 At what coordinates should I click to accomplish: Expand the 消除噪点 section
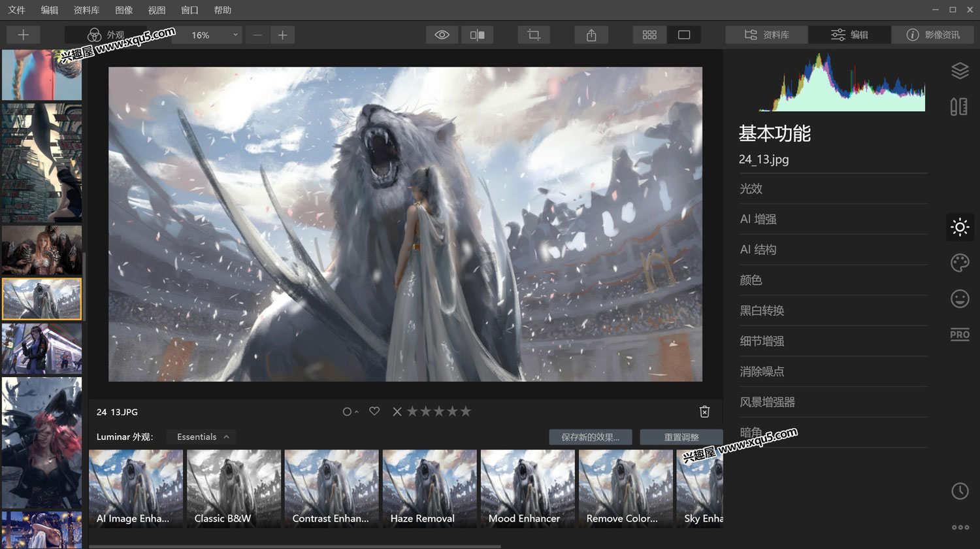tap(833, 371)
